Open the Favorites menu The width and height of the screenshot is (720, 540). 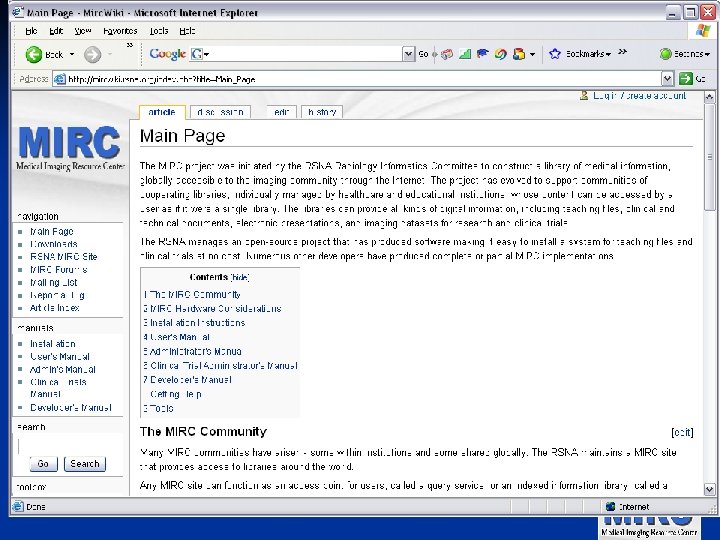pos(120,31)
